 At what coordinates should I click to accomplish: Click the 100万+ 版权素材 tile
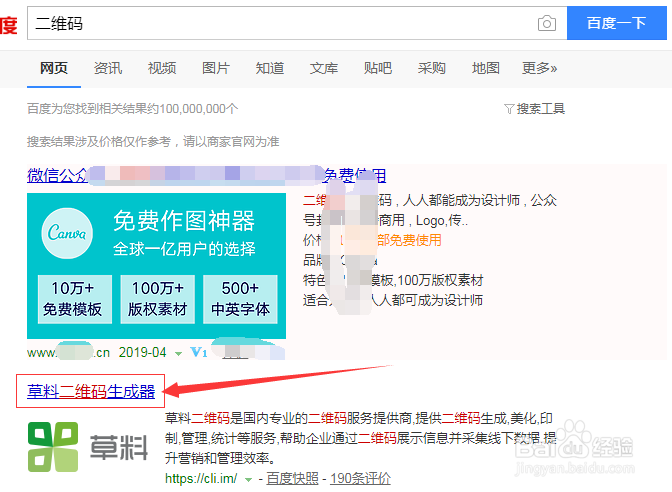coord(158,299)
